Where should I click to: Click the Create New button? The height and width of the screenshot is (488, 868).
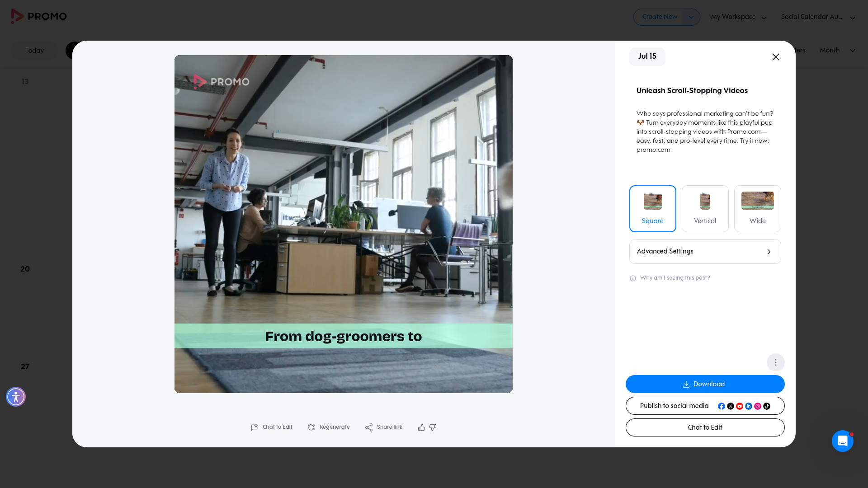(660, 17)
